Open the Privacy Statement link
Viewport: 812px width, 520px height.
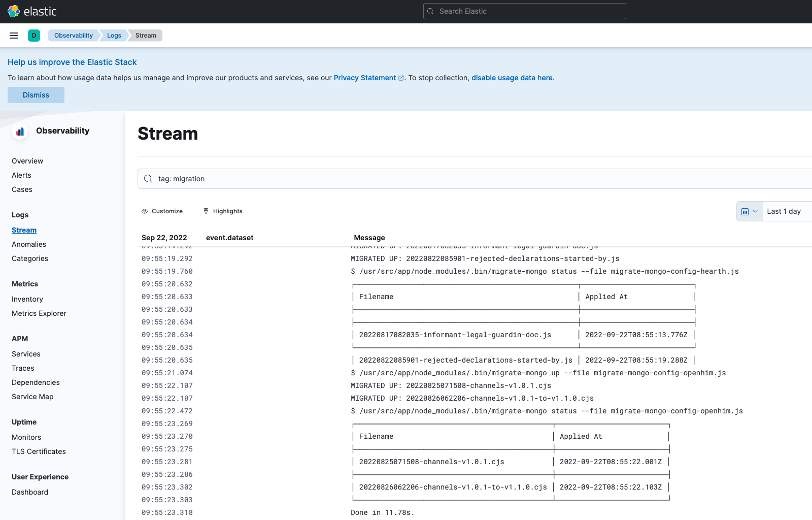[365, 78]
